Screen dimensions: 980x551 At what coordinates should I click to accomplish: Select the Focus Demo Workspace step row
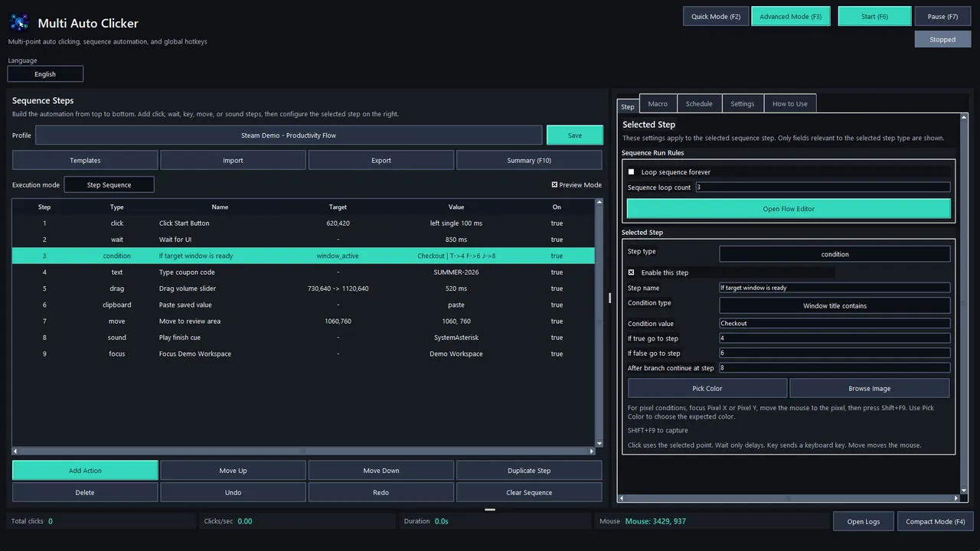tap(303, 354)
